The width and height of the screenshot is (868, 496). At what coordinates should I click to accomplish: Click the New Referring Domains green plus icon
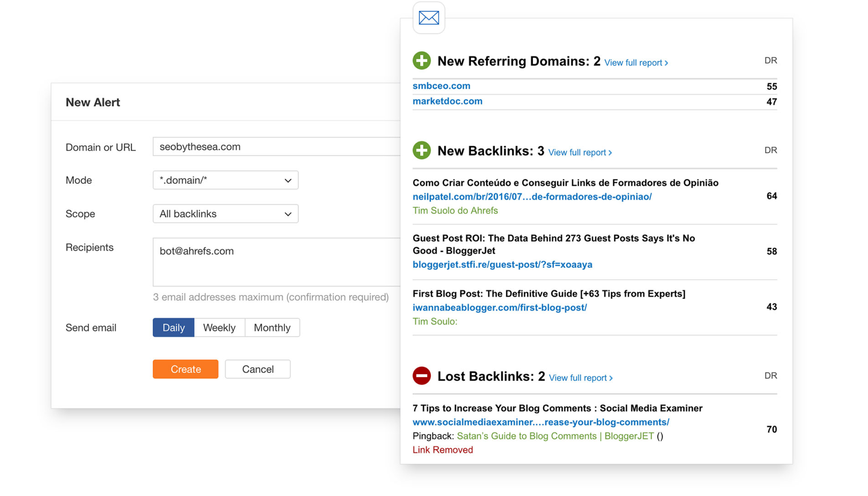coord(421,61)
